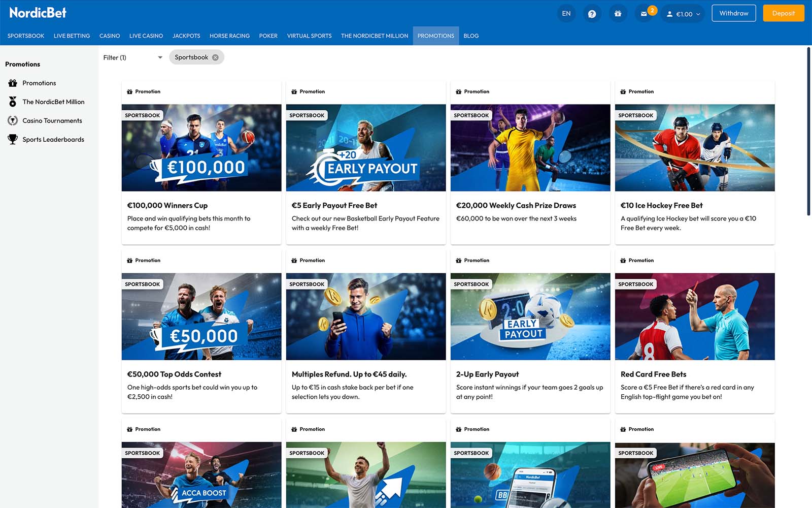Click the NordicBet logo
Screen dimensions: 812x508
[38, 13]
